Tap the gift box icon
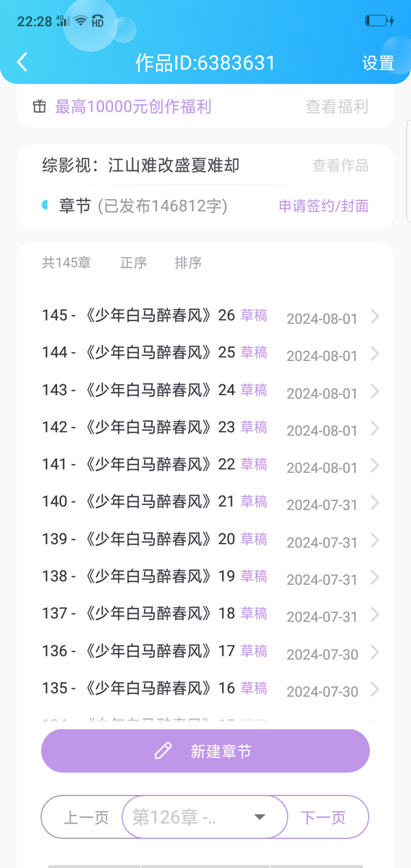411x868 pixels. point(40,107)
